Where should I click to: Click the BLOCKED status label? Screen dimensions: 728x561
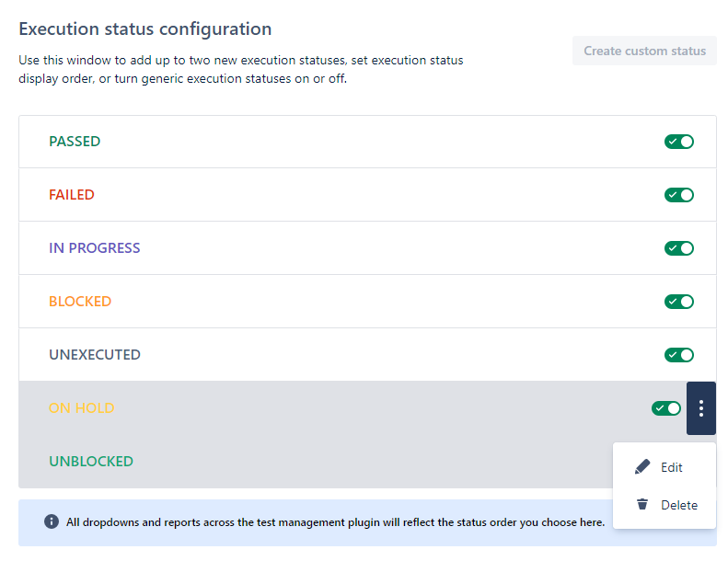80,302
